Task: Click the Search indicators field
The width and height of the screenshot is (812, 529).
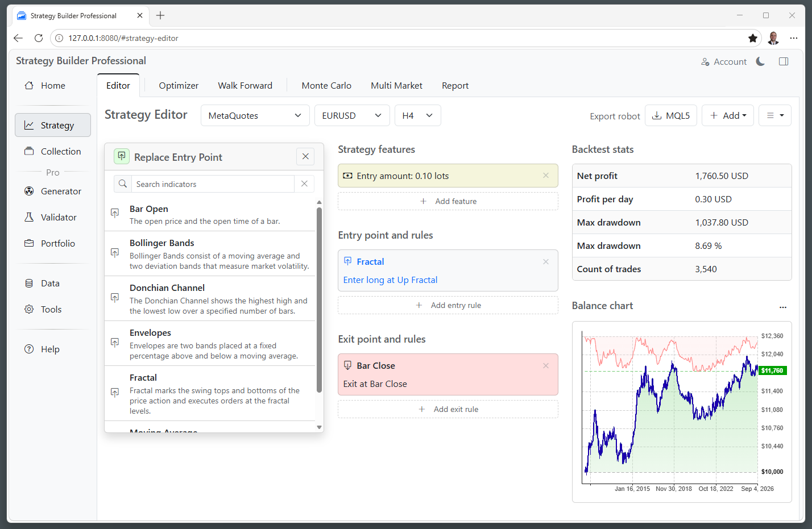Action: [x=213, y=184]
